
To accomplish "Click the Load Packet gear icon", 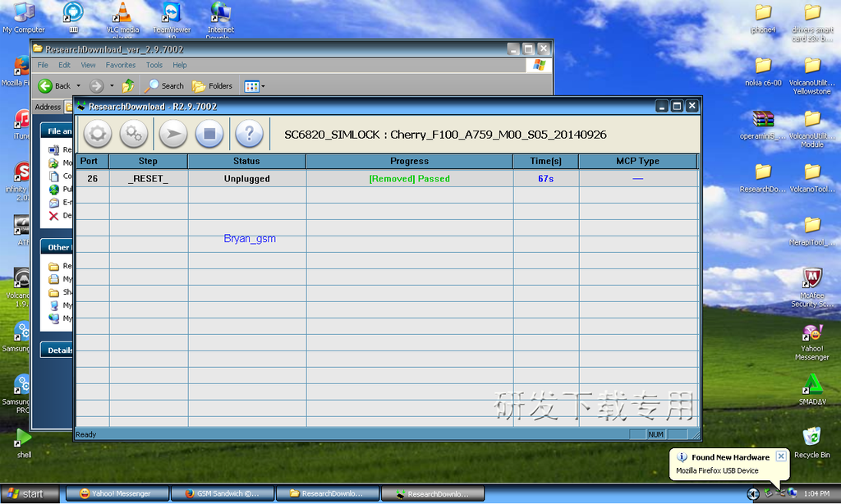I will [97, 133].
